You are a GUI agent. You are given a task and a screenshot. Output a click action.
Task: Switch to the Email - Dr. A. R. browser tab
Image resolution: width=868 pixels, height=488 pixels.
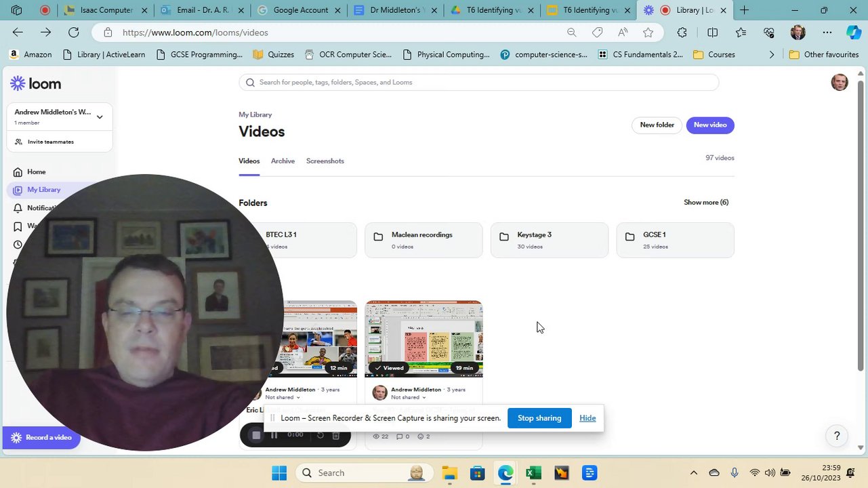203,10
